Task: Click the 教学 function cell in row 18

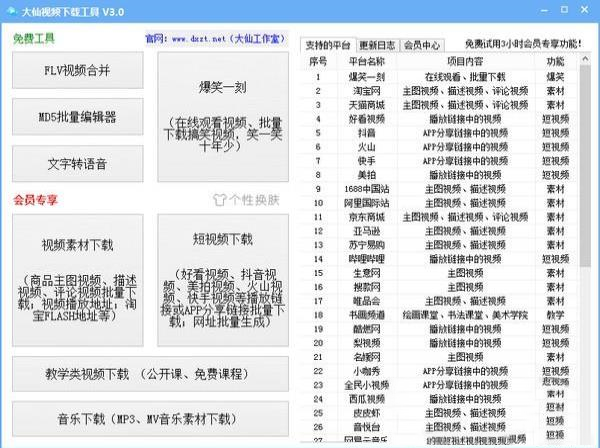Action: [555, 315]
